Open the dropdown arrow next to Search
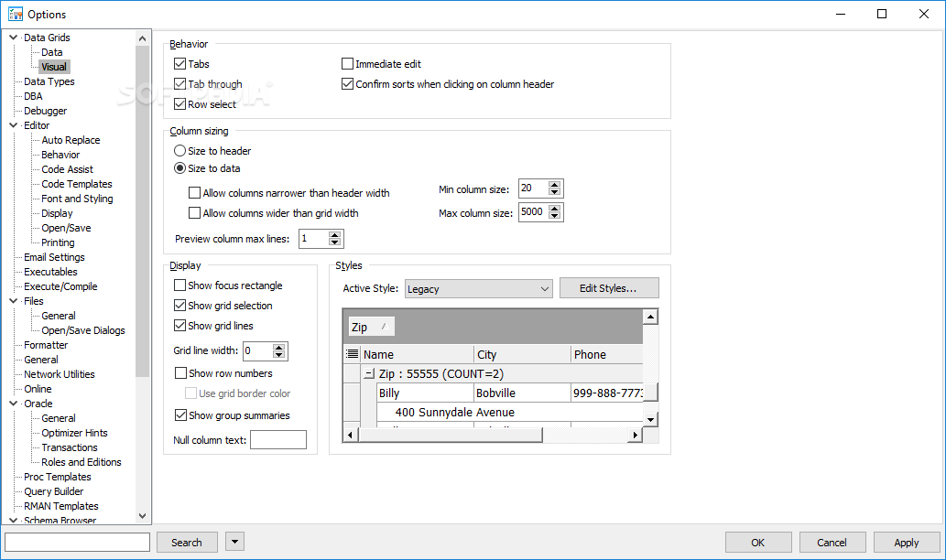The image size is (946, 560). tap(234, 542)
